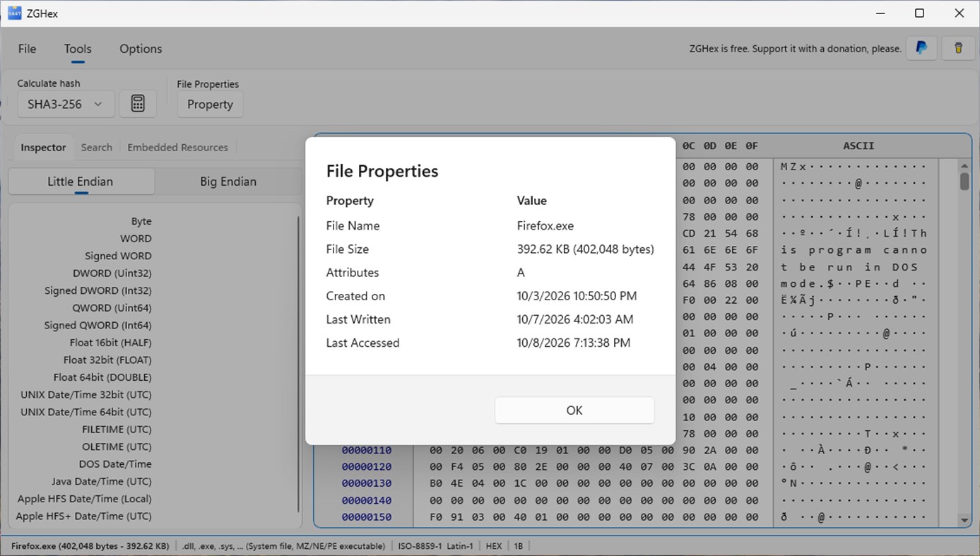This screenshot has width=980, height=556.
Task: Open the Options menu
Action: click(x=141, y=49)
